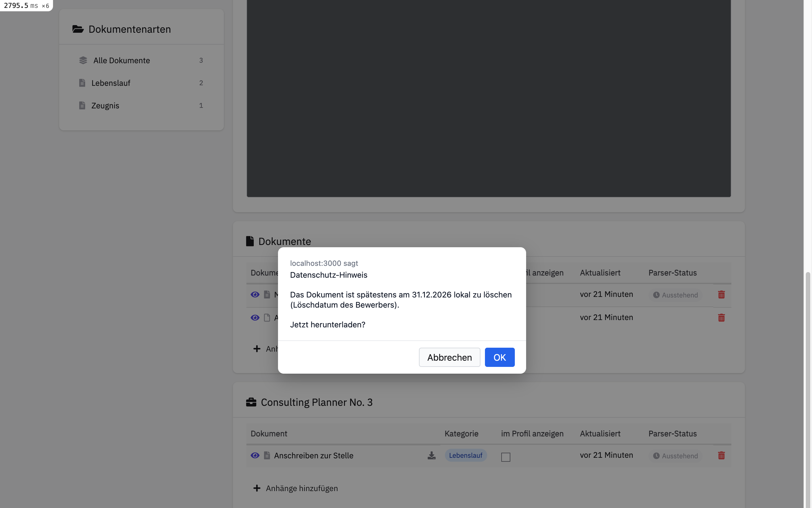Screen dimensions: 812x508
Task: Click the Ausstehend status in Dokumente table
Action: click(675, 295)
